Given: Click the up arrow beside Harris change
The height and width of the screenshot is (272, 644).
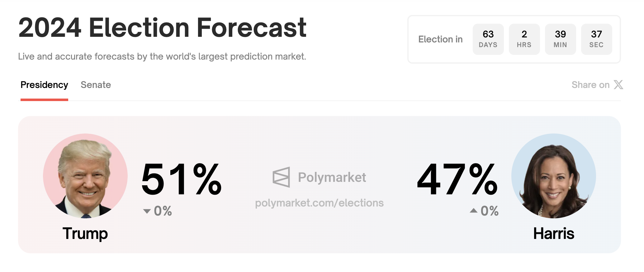Looking at the screenshot, I should (474, 211).
